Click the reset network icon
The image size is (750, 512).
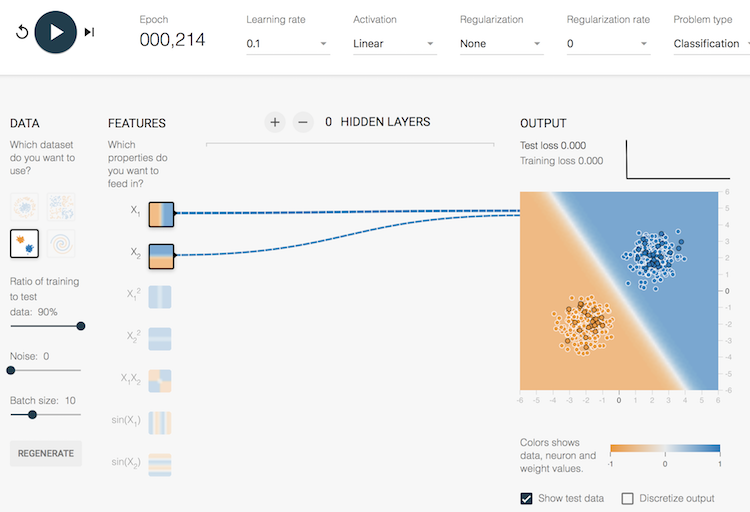22,32
